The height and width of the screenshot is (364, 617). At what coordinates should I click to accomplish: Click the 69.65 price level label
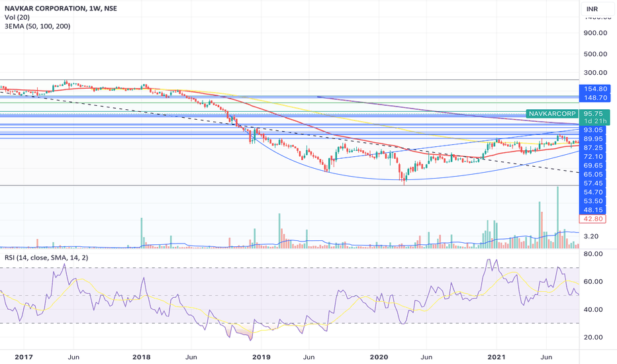click(x=593, y=165)
